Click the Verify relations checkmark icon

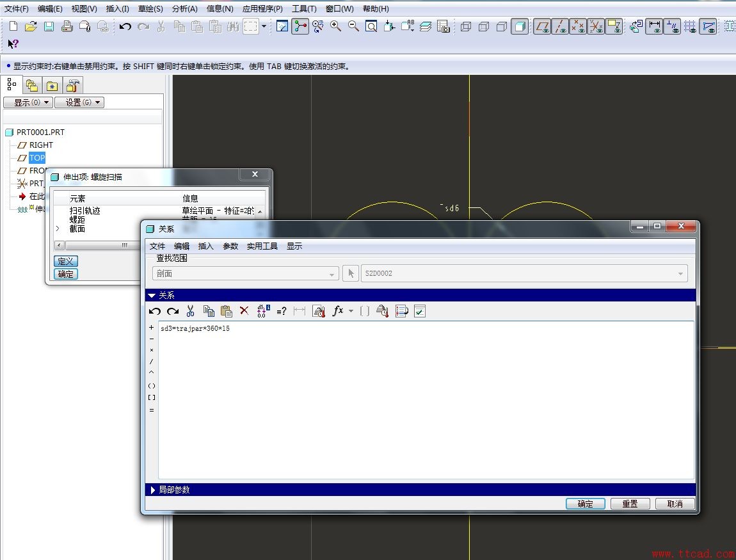tap(420, 311)
